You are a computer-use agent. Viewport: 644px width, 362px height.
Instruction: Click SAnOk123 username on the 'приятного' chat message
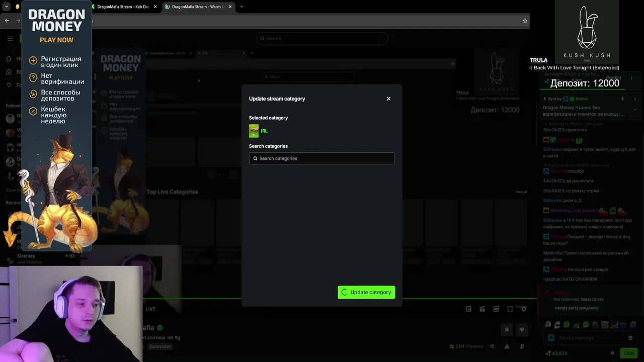[x=553, y=130]
